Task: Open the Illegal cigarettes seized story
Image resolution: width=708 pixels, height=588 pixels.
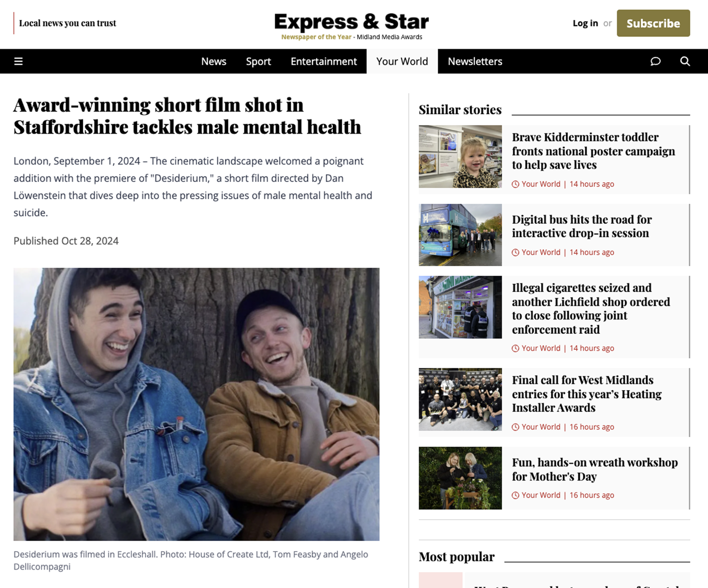Action: (591, 308)
